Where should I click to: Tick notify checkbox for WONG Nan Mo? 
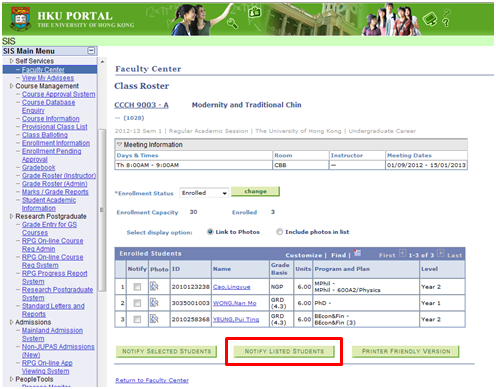click(137, 303)
